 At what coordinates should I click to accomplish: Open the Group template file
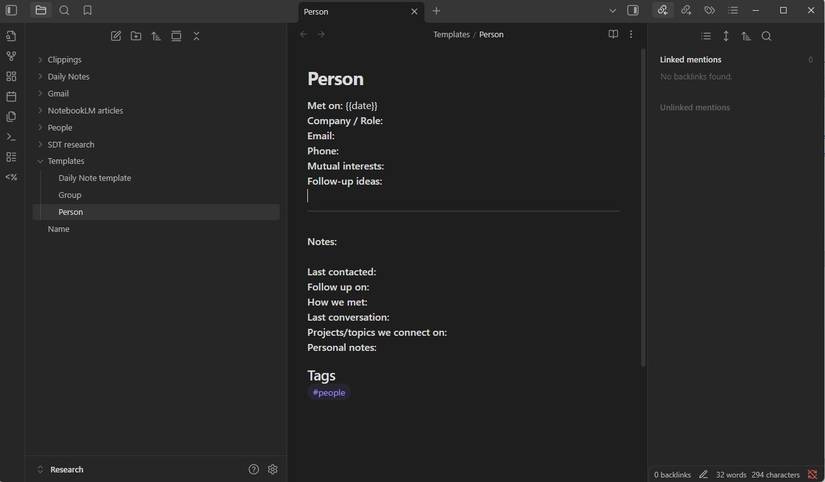click(69, 195)
